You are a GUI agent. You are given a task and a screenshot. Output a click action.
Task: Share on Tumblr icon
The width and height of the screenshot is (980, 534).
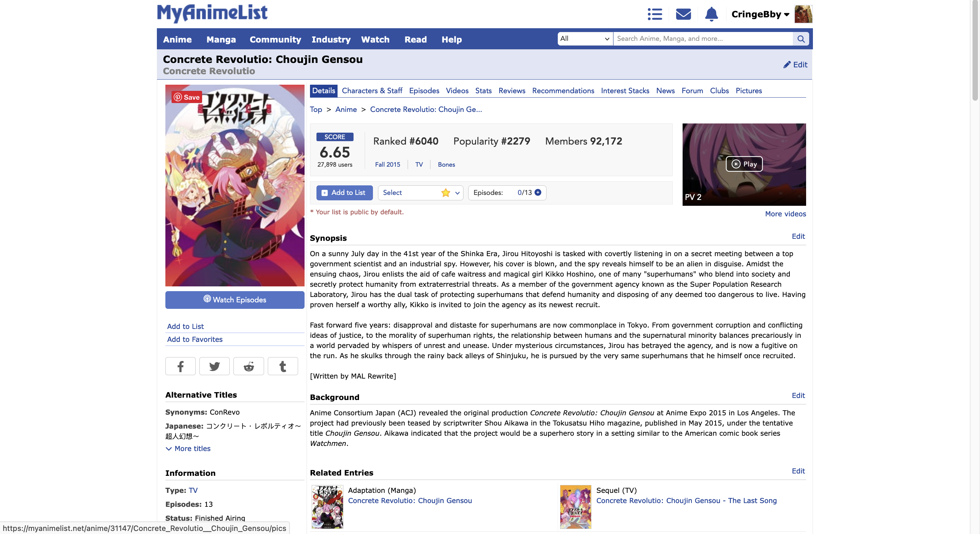[x=283, y=366]
